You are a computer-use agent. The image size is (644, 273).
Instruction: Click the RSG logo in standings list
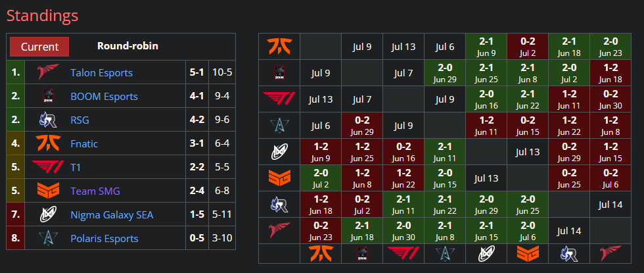(x=47, y=120)
